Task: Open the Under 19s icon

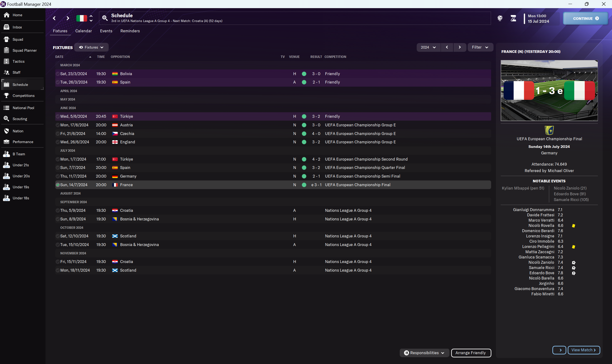Action: tap(7, 187)
